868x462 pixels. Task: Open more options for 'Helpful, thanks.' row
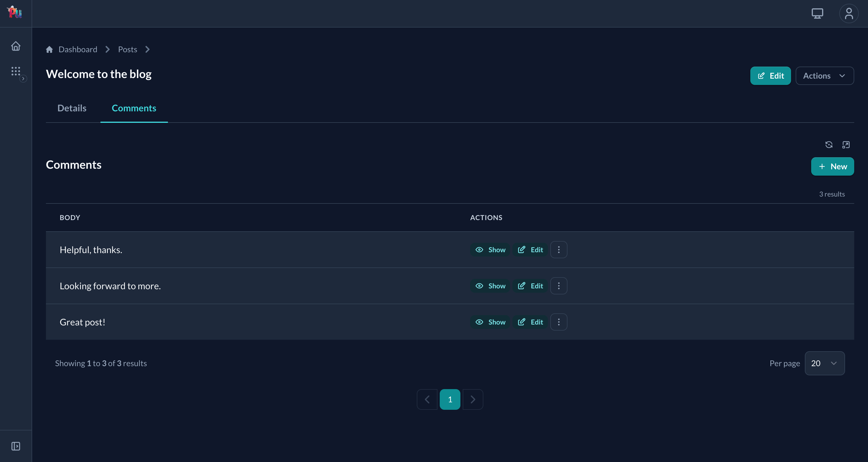(559, 250)
